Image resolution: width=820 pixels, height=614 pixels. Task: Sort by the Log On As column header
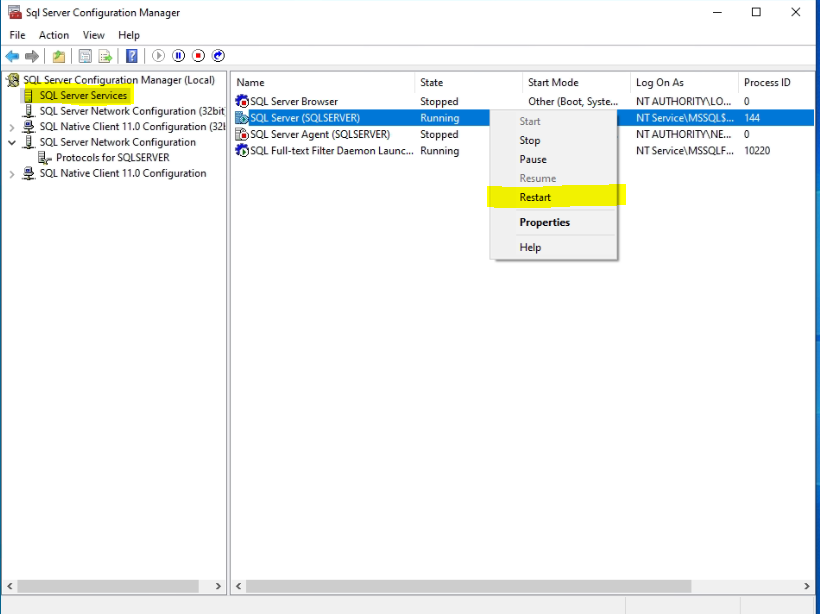684,83
